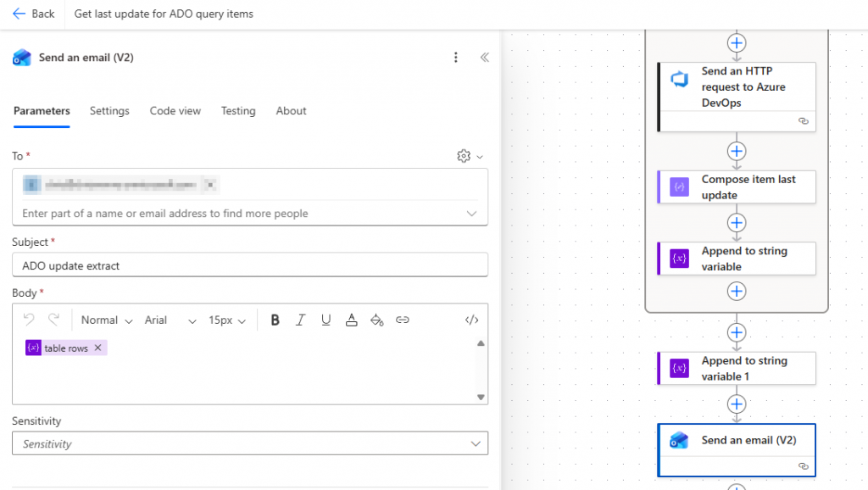Switch to the Settings tab
868x490 pixels.
tap(109, 111)
